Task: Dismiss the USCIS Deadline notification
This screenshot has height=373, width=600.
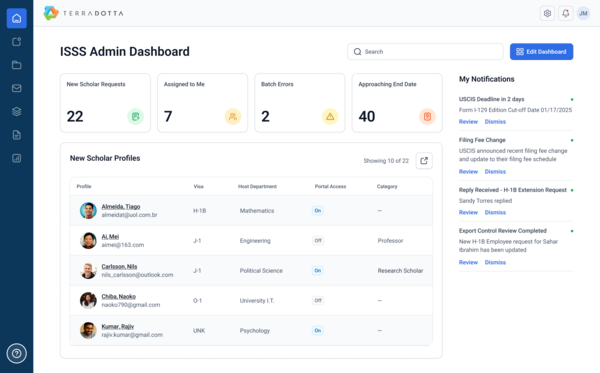Action: pyautogui.click(x=495, y=122)
